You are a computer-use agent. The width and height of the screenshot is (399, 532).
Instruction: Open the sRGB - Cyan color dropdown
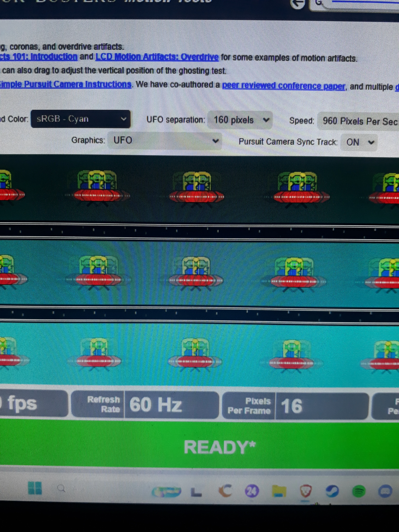81,119
